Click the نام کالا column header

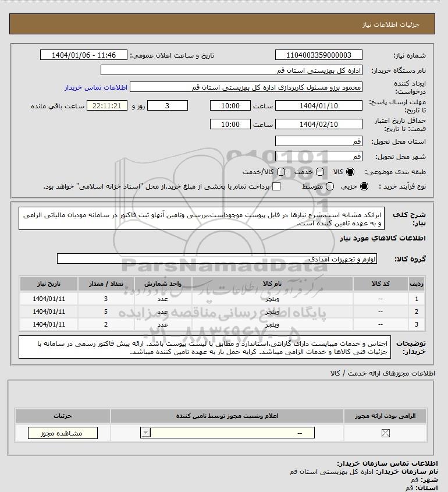click(x=272, y=284)
